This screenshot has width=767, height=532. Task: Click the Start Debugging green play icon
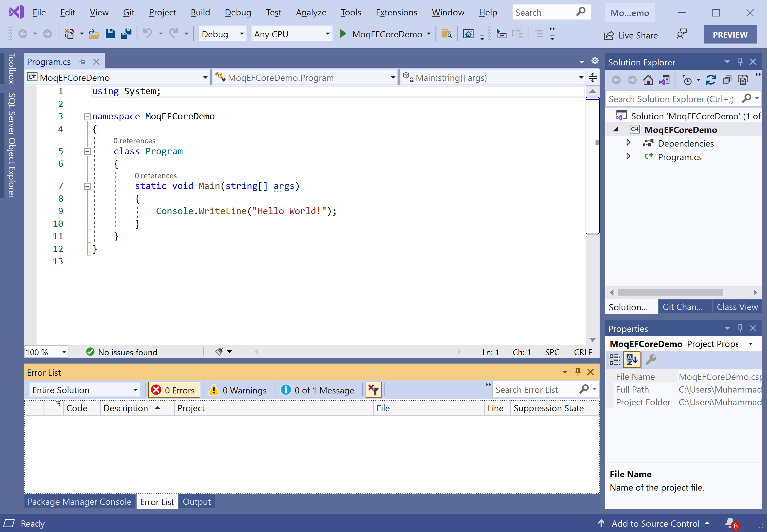click(343, 34)
